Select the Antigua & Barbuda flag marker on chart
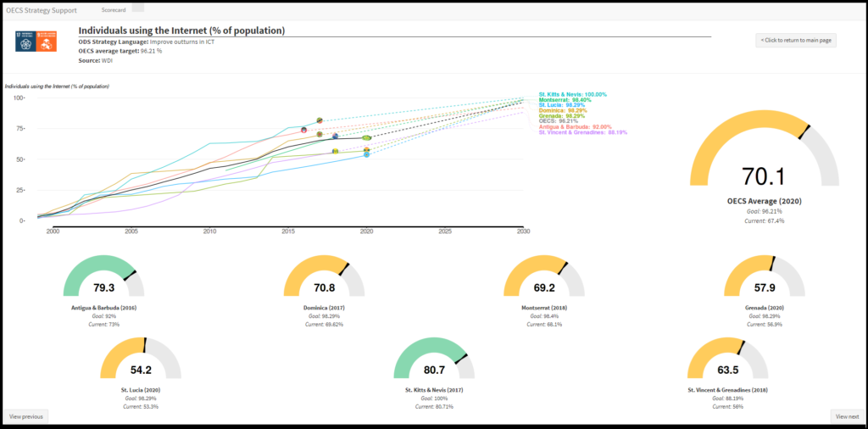Image resolution: width=868 pixels, height=429 pixels. (304, 130)
